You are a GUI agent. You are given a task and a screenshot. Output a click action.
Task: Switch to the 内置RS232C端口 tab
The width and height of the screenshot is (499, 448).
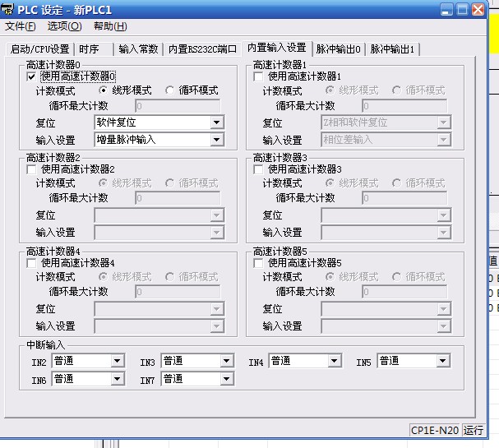point(201,49)
